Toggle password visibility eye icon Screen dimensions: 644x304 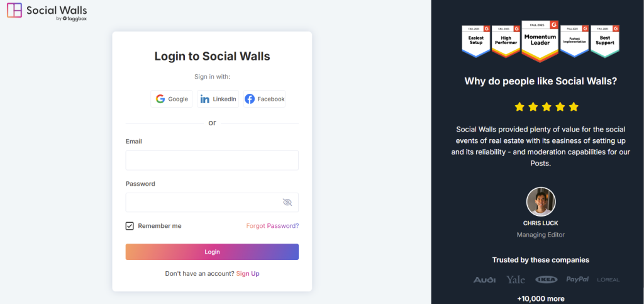(287, 202)
